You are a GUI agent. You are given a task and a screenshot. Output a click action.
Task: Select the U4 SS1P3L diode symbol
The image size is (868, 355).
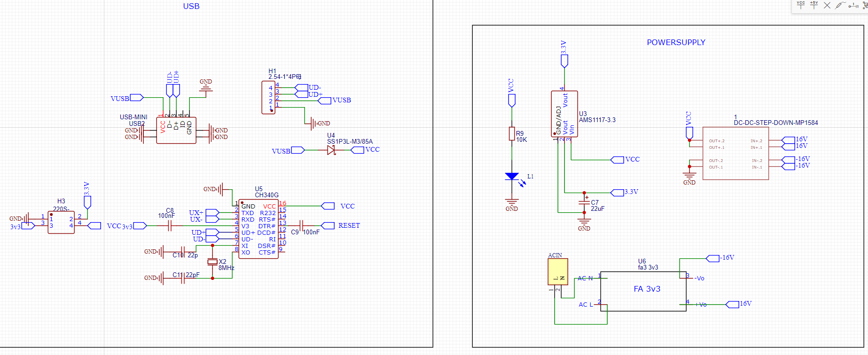(x=331, y=150)
